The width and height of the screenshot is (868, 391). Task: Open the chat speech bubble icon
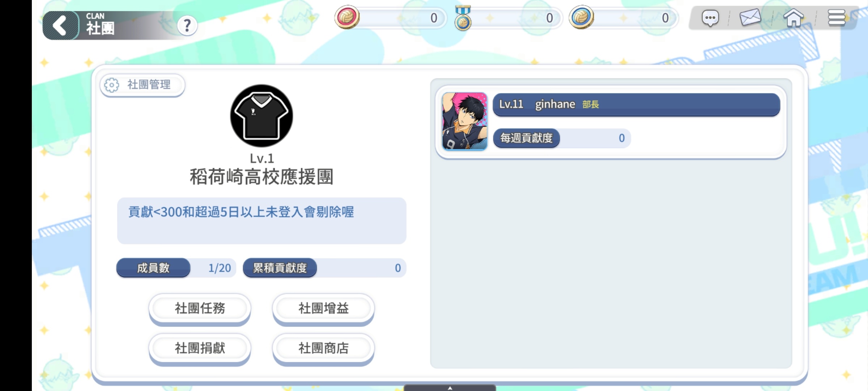tap(710, 18)
